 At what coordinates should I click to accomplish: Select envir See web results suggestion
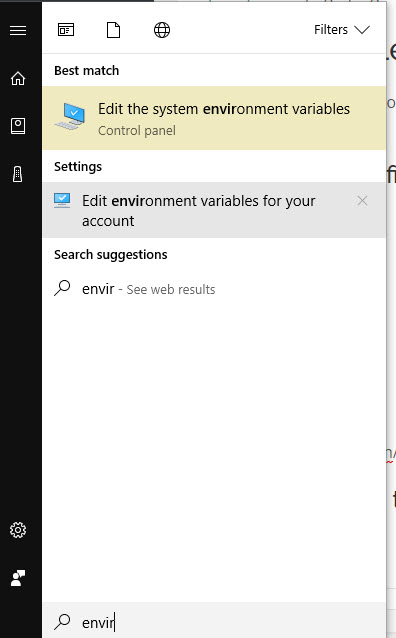pyautogui.click(x=214, y=289)
